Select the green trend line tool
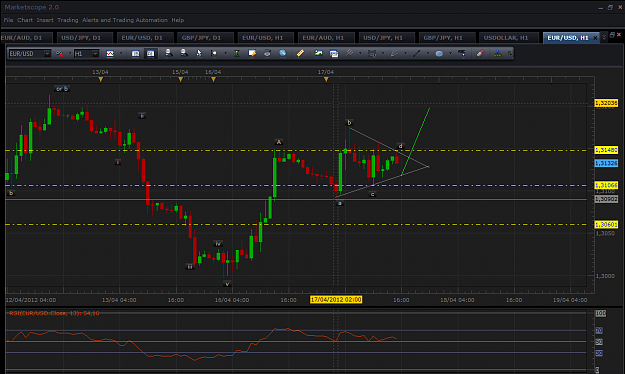 [417, 53]
